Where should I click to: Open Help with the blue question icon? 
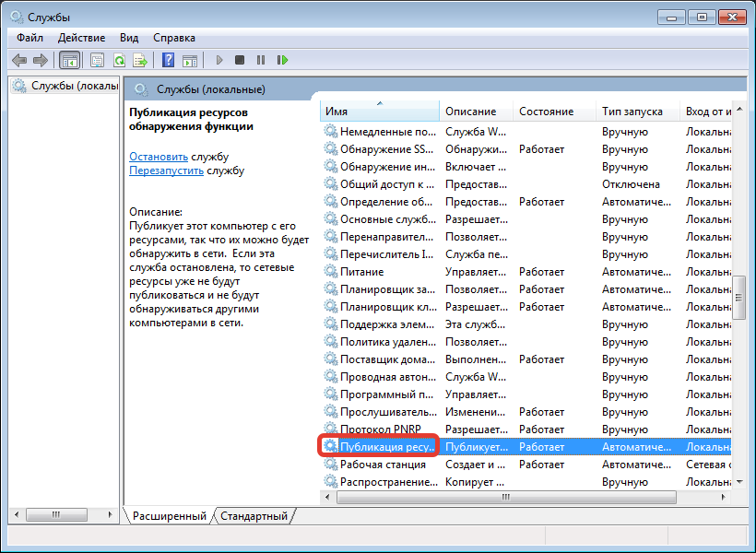click(168, 60)
